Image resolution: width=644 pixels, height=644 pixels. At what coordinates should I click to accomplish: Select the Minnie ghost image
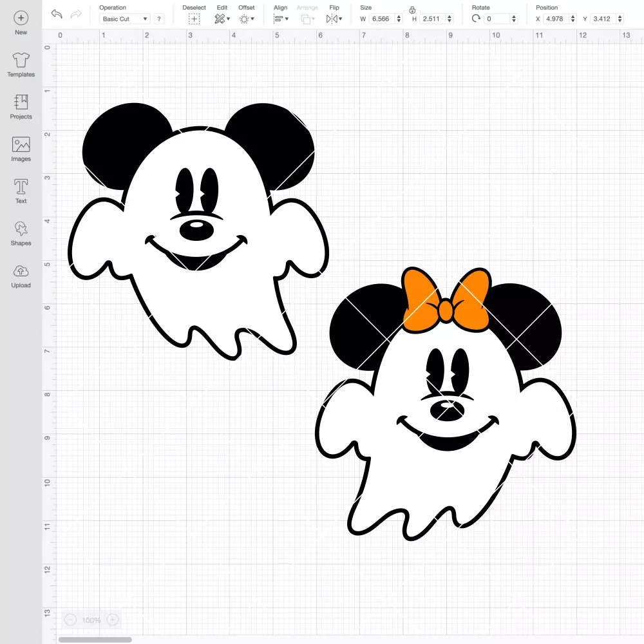tap(446, 404)
